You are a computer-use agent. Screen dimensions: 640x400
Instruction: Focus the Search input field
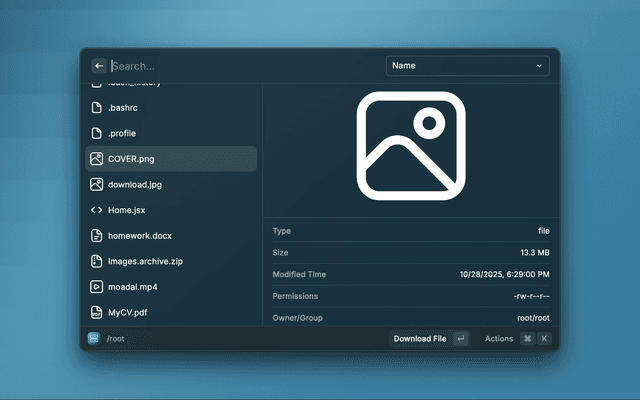[x=240, y=66]
